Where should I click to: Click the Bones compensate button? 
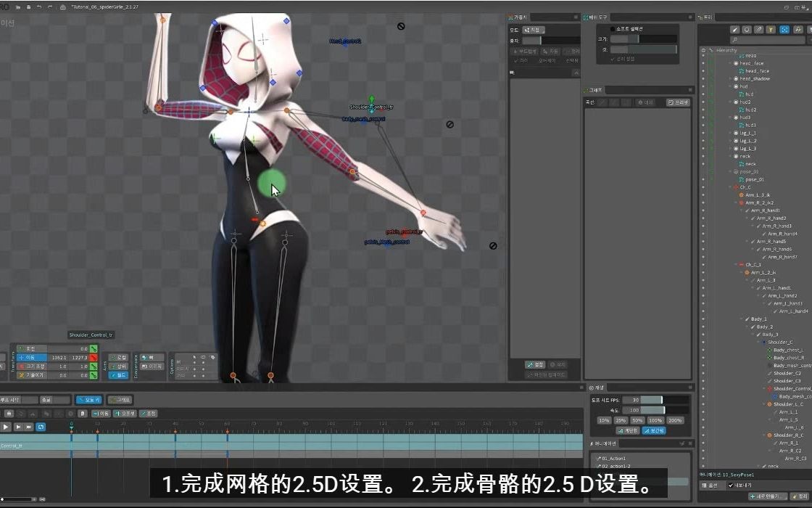click(152, 357)
